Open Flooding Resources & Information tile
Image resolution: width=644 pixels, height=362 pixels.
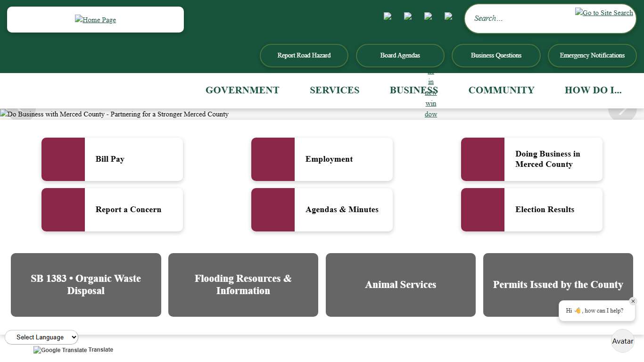[x=243, y=285]
